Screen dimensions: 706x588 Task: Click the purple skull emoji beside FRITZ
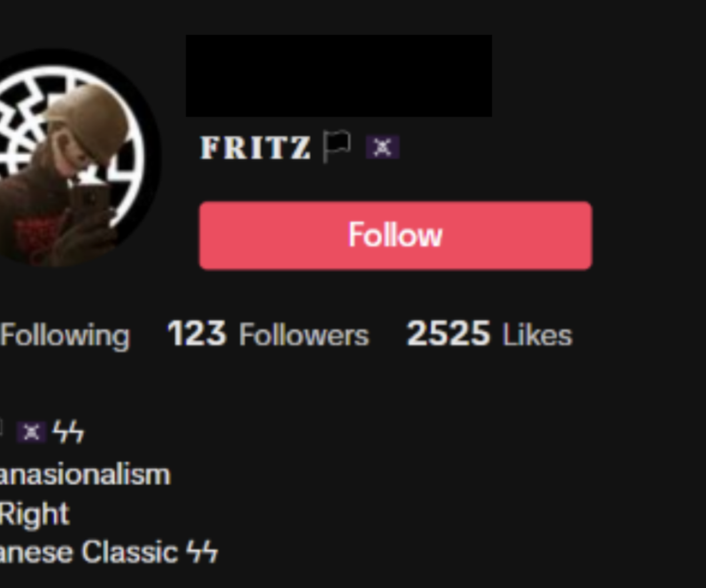(x=382, y=147)
